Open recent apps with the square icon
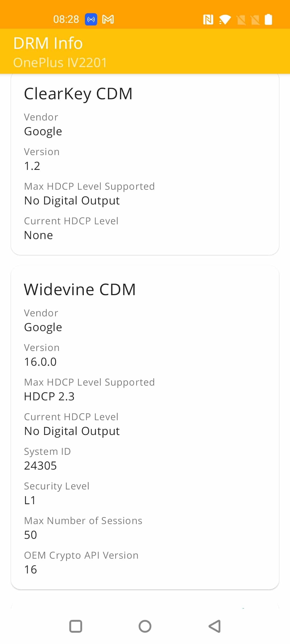Image resolution: width=290 pixels, height=644 pixels. [x=76, y=626]
